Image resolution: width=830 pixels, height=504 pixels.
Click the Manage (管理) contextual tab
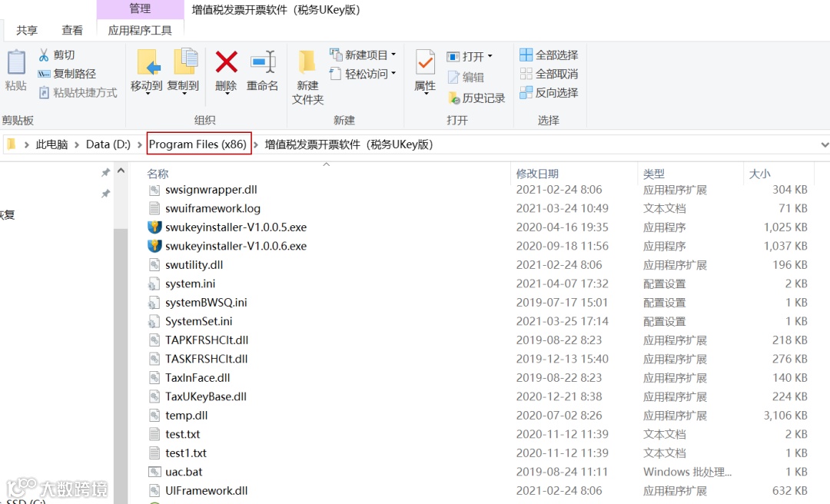pyautogui.click(x=141, y=8)
